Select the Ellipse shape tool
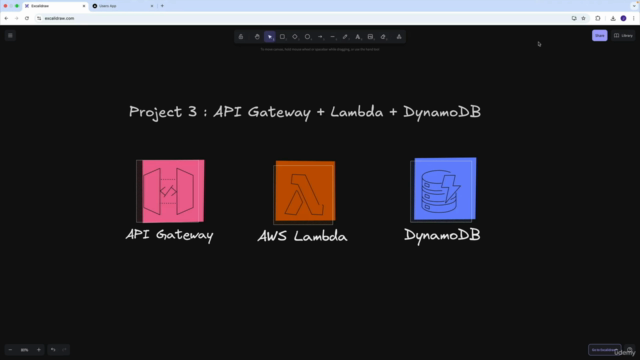This screenshot has height=360, width=640. click(x=308, y=37)
